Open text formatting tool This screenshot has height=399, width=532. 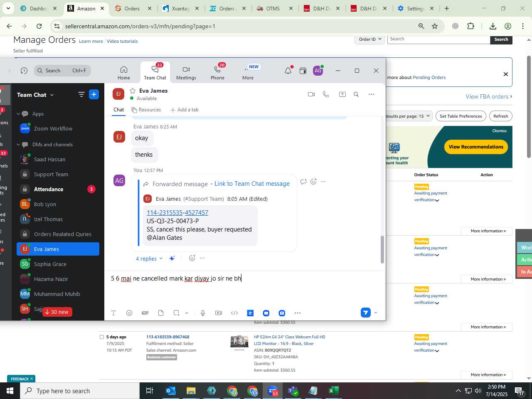point(113,313)
